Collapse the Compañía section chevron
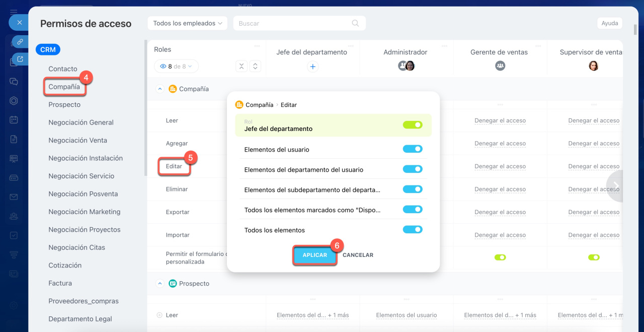 pyautogui.click(x=160, y=89)
